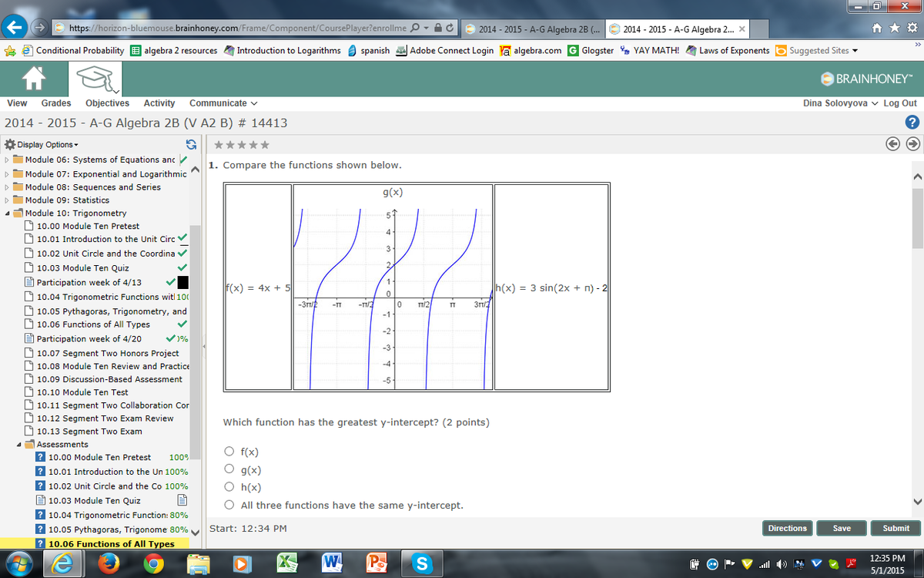Click the Directions button
Image resolution: width=924 pixels, height=578 pixels.
pos(787,528)
